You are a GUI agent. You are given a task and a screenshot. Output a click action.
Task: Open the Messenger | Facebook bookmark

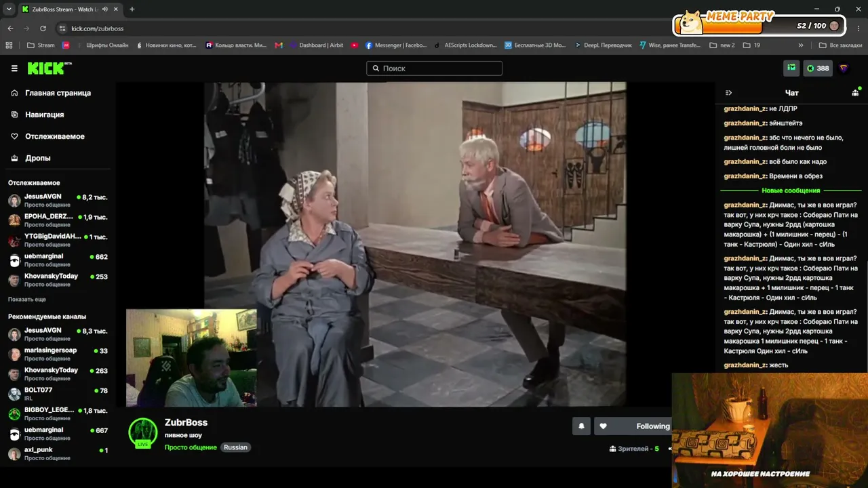[396, 45]
